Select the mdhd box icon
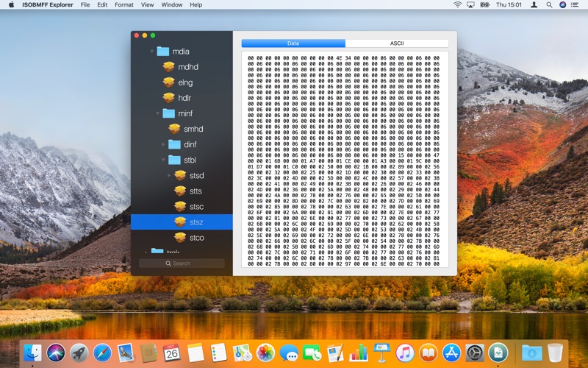 point(169,67)
